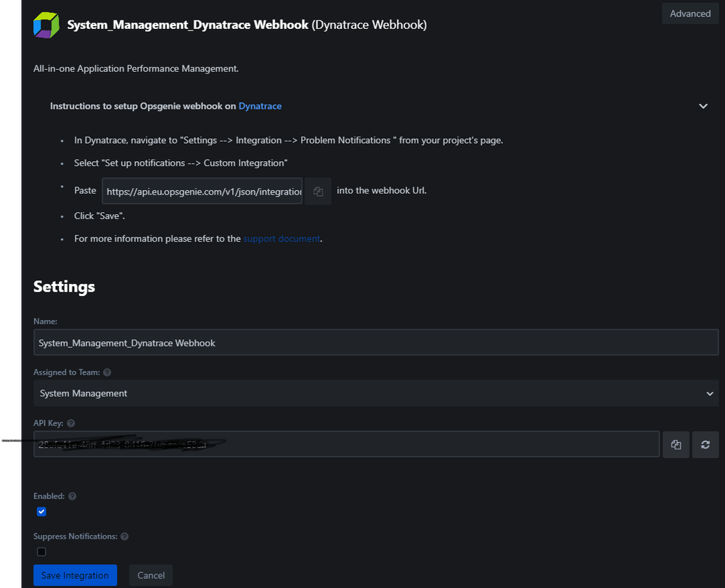
Task: Copy the API key using copy icon
Action: [676, 444]
